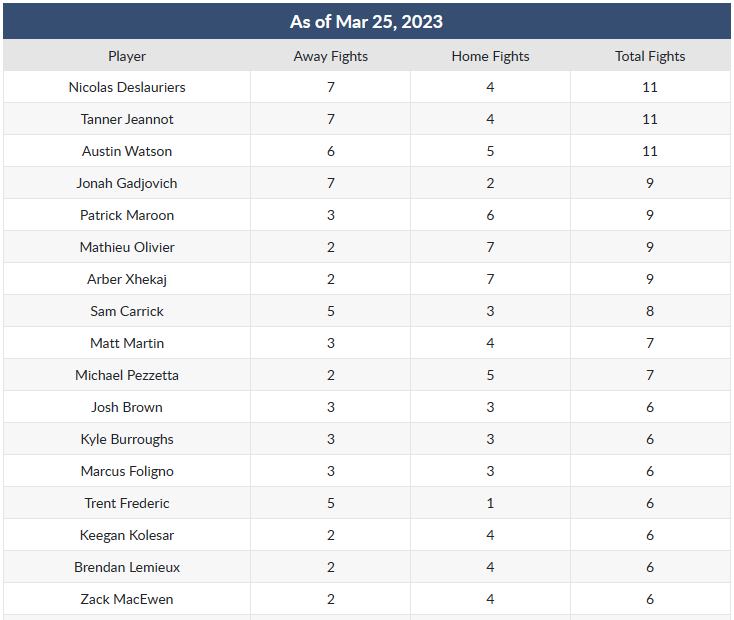The width and height of the screenshot is (734, 620).
Task: Click the Home Fights column header
Action: pos(490,56)
